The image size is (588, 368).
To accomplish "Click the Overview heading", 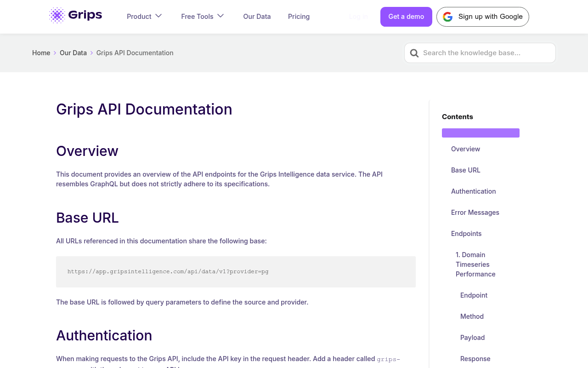I will click(x=87, y=151).
